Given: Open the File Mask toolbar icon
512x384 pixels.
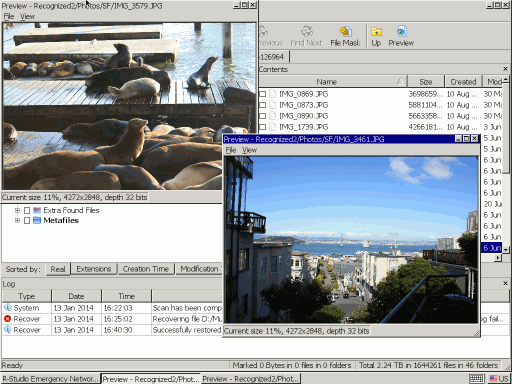Looking at the screenshot, I should [x=345, y=31].
